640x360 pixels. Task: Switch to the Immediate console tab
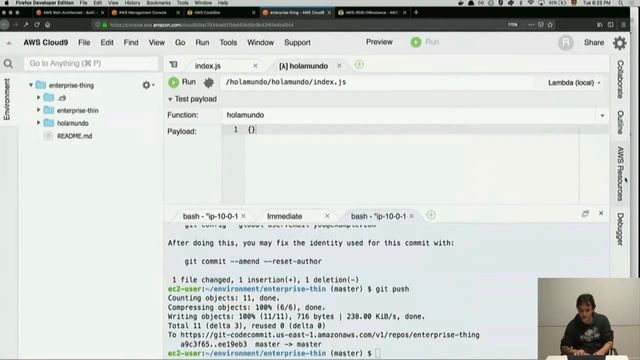(x=284, y=216)
